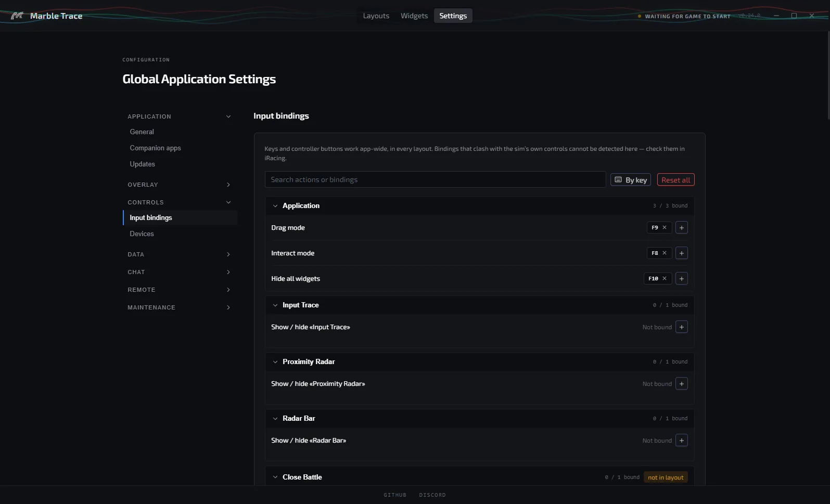Screen dimensions: 830x504
Task: Open the Settings tab
Action: (x=453, y=16)
